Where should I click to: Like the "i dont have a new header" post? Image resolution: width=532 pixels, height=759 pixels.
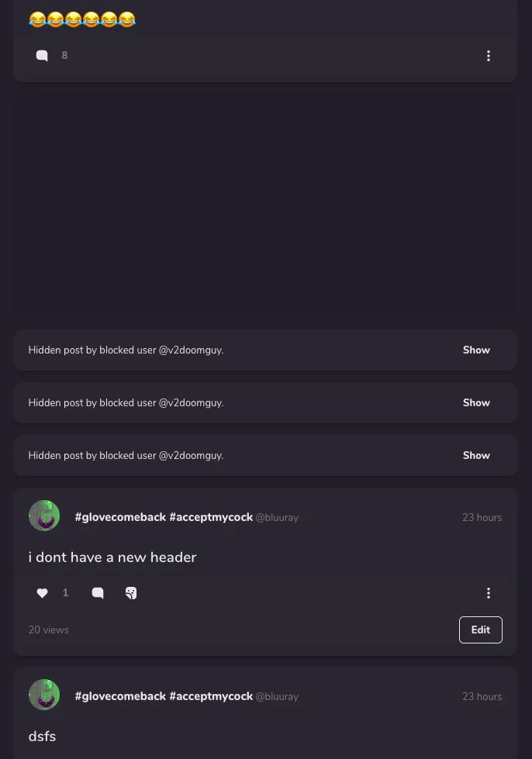[43, 593]
